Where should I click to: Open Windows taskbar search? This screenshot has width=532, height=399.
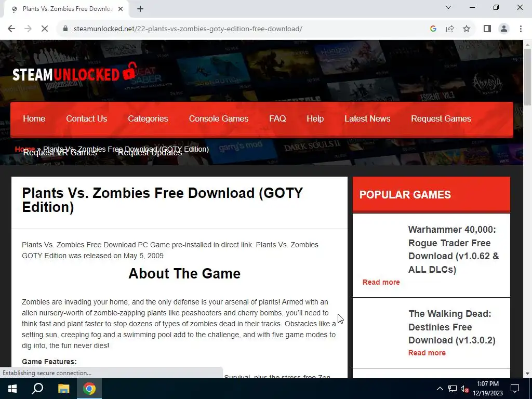[37, 389]
